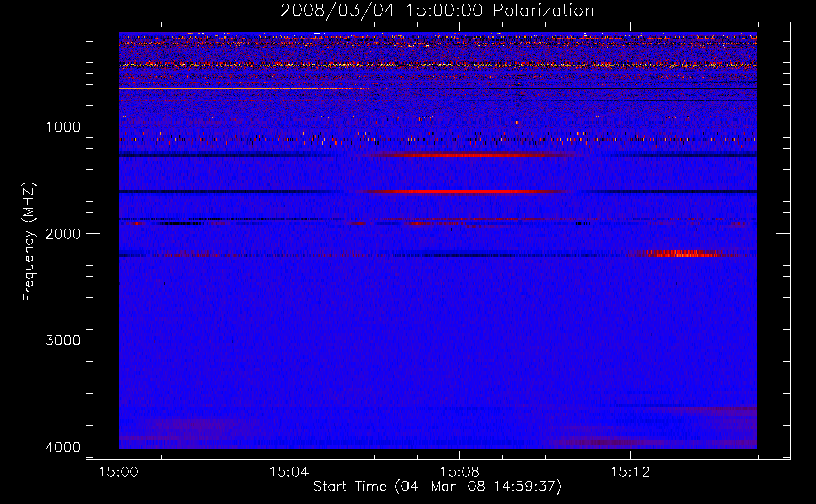Click the 4000 frequency tick label
The width and height of the screenshot is (816, 504).
point(63,447)
